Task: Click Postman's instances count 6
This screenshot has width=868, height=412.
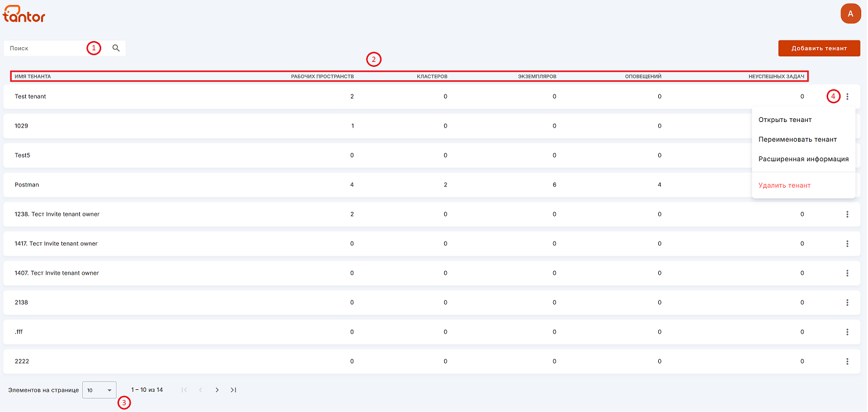Action: coord(554,185)
